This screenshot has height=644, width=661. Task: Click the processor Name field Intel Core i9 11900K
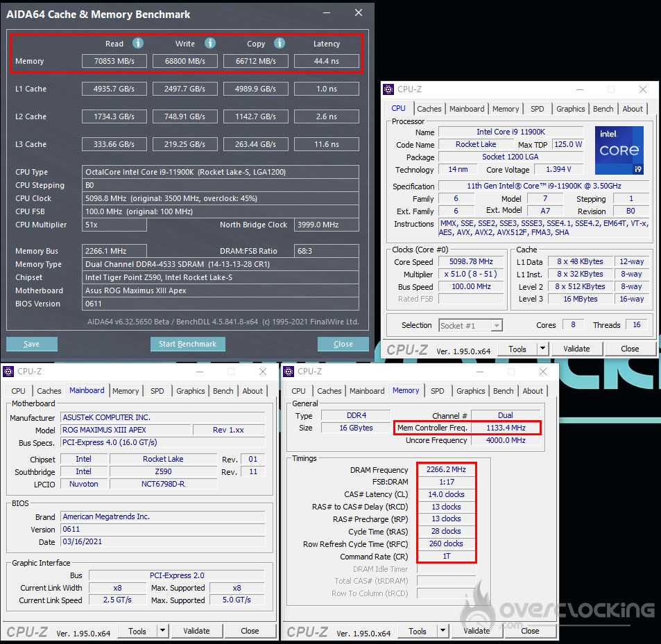[511, 132]
